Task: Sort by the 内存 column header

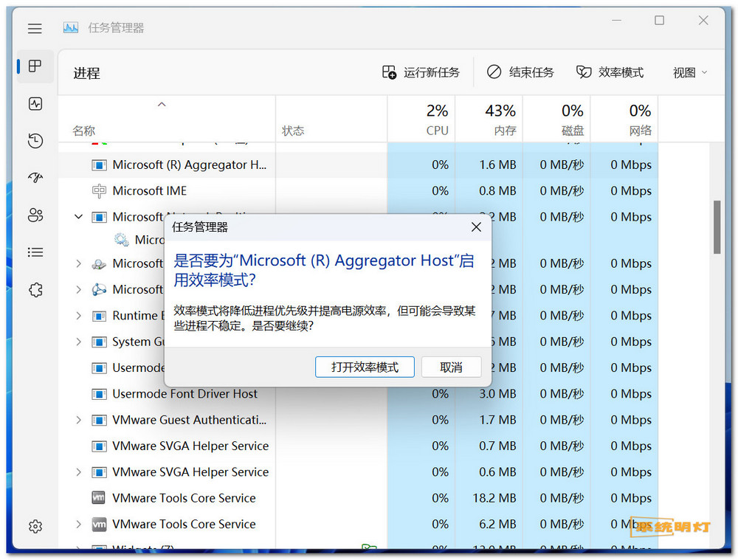Action: (x=489, y=119)
